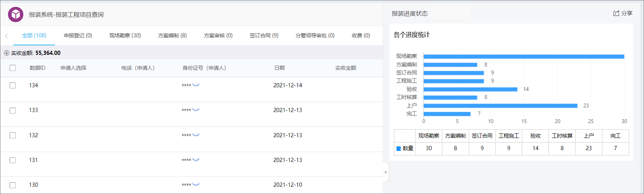The height and width of the screenshot is (194, 644).
Task: Select the checkbox for row 132
Action: pos(13,135)
